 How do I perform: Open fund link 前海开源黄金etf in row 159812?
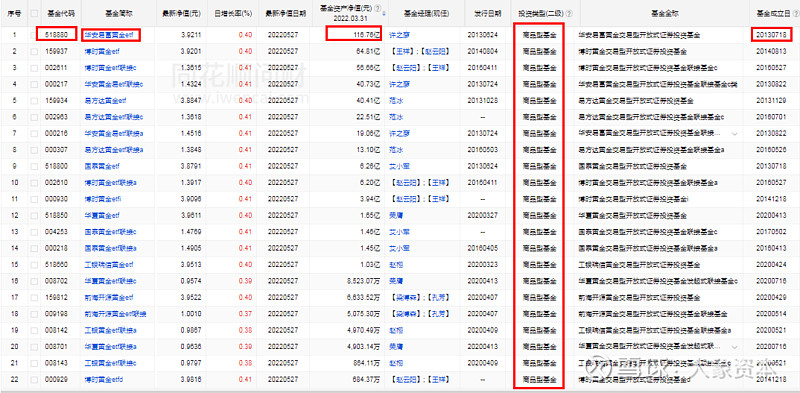109,298
